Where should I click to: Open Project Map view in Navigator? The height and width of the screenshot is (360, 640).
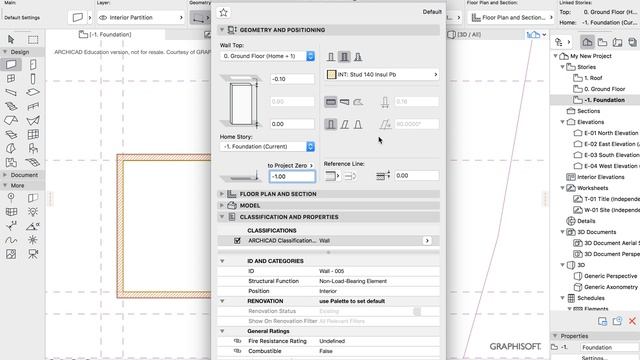point(587,42)
